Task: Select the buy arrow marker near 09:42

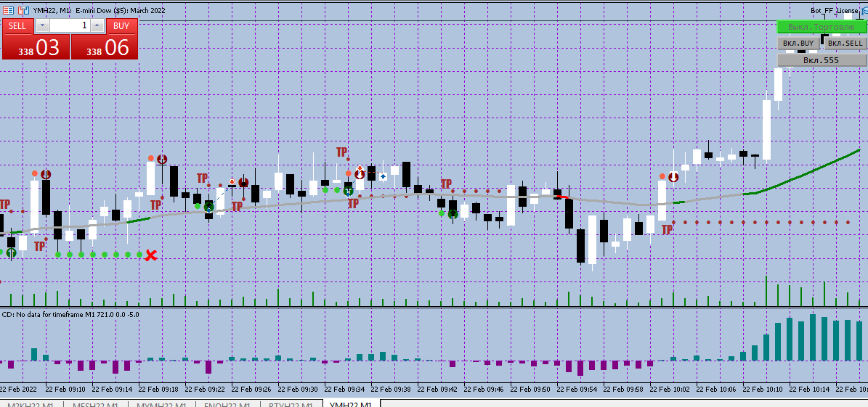Action: (x=453, y=214)
